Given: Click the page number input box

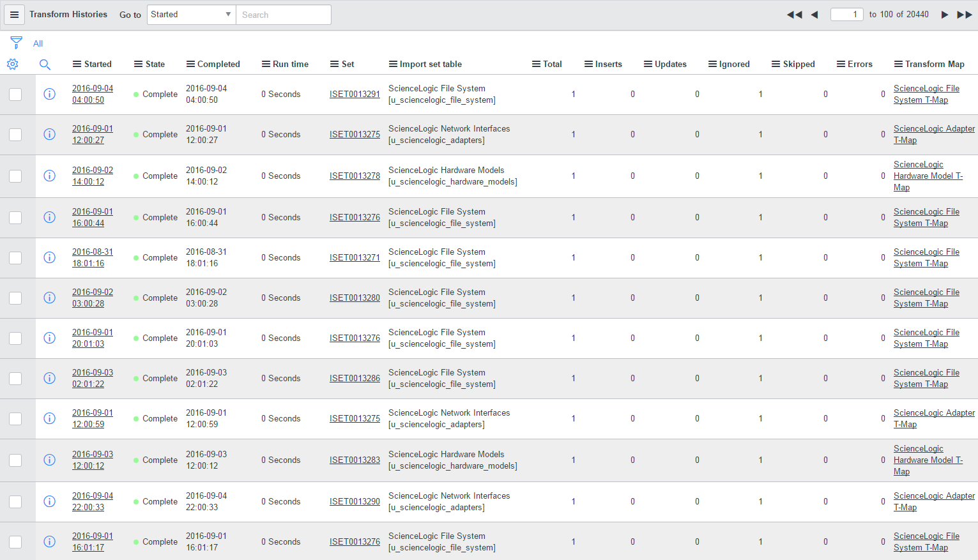Looking at the screenshot, I should point(846,15).
